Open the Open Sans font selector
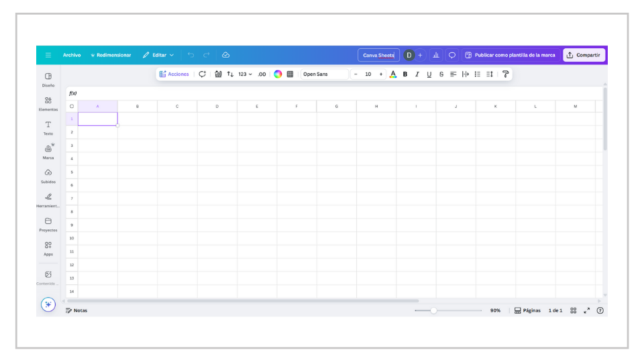 325,74
